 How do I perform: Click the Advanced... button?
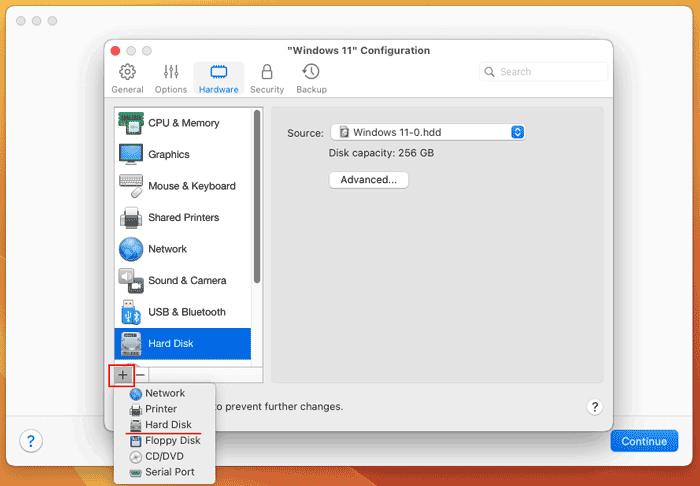point(369,180)
